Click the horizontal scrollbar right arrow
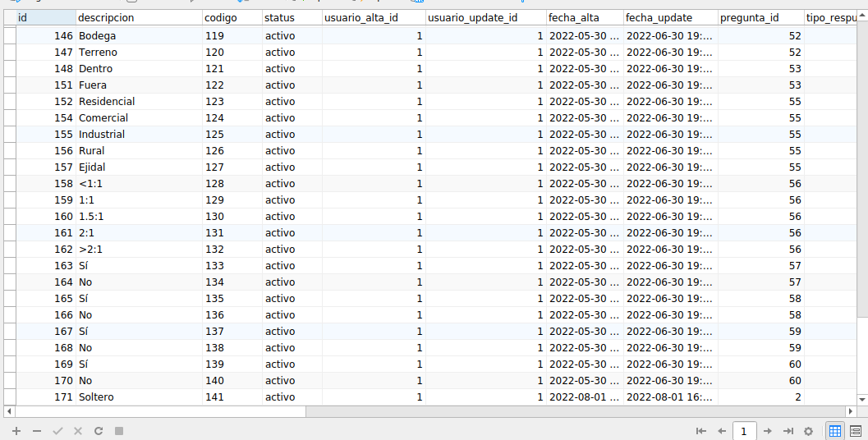The image size is (868, 440). pyautogui.click(x=849, y=410)
